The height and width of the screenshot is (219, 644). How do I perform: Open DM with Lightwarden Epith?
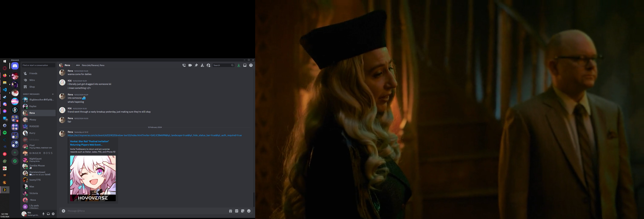click(x=38, y=100)
